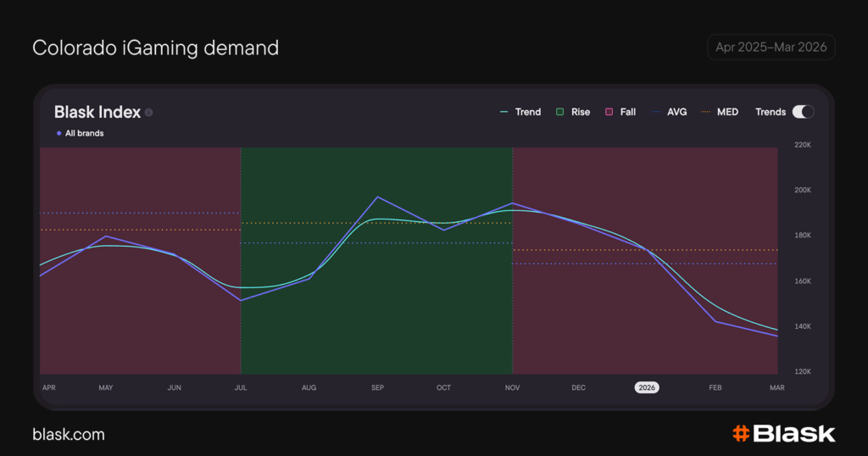Click the Trend line legend icon
Screen dimensions: 868x456
click(504, 112)
